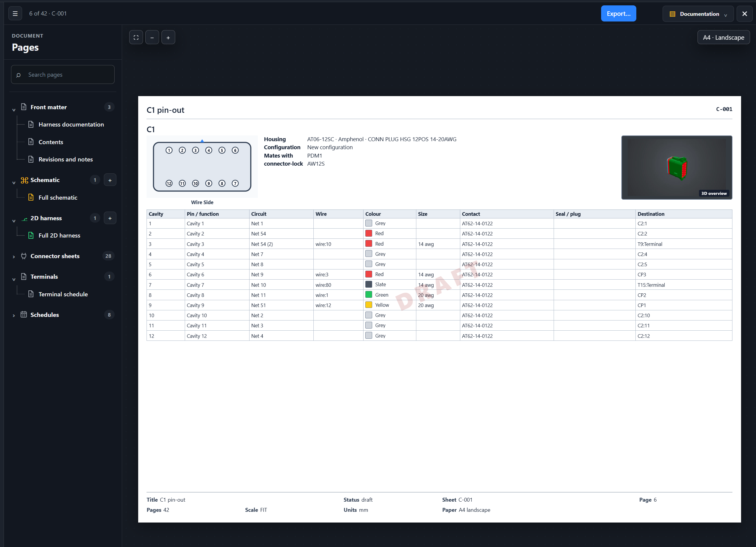Open the Terminal schedule page
The image size is (756, 547).
point(63,294)
